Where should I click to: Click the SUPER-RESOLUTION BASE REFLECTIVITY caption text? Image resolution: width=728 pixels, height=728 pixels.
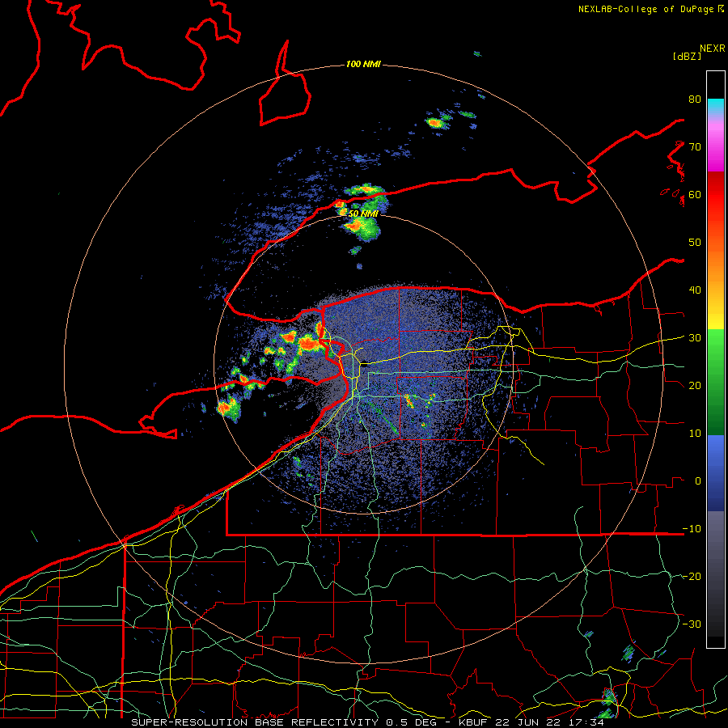click(255, 722)
